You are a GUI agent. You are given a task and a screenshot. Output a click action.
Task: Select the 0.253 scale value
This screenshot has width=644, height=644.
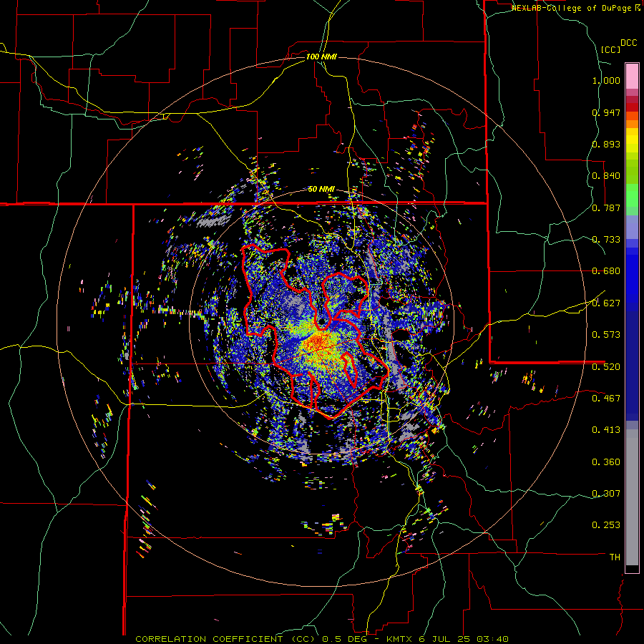coord(606,525)
